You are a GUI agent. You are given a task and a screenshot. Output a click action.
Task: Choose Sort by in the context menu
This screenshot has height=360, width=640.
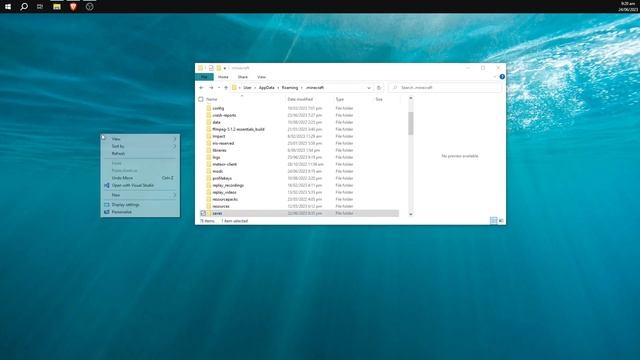(140, 146)
